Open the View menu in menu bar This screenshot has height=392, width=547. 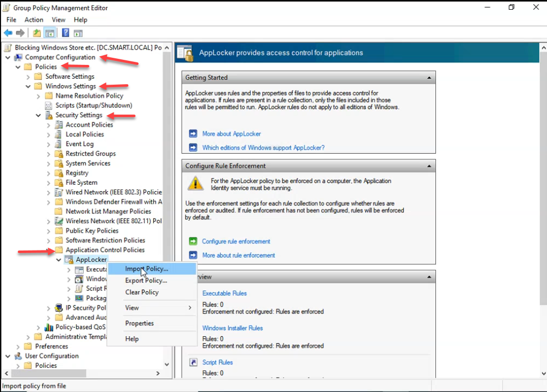tap(58, 20)
